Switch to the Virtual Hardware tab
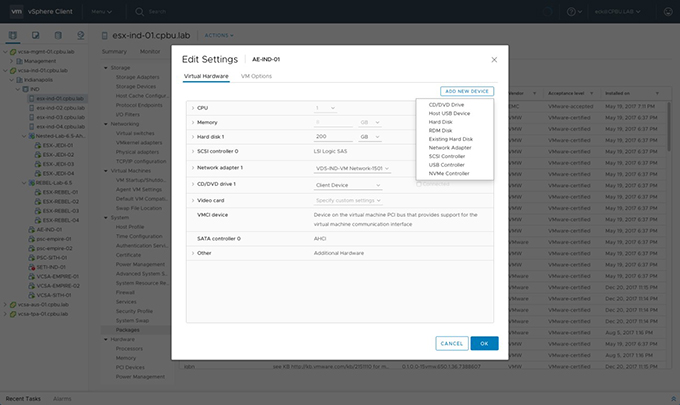Screen dimensions: 680x405 click(206, 76)
